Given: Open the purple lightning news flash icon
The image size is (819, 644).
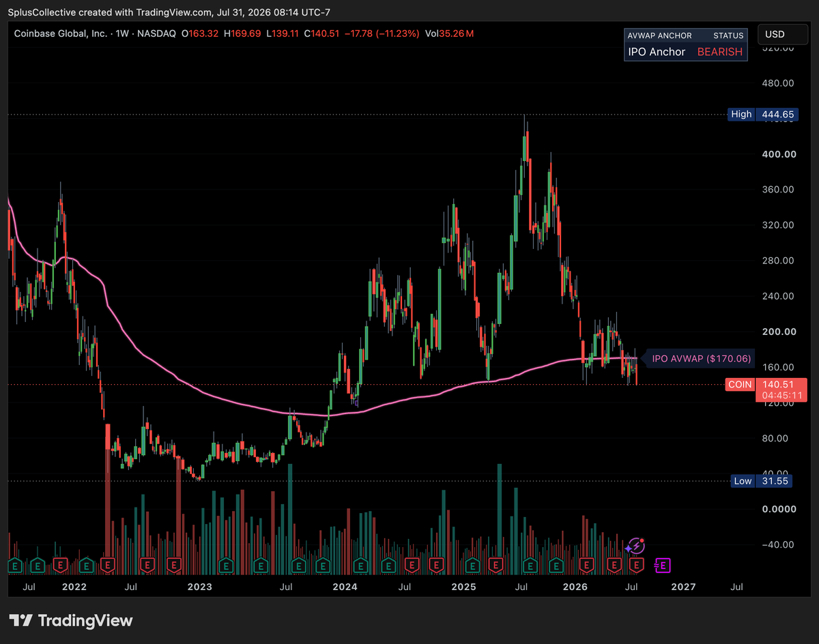Looking at the screenshot, I should pyautogui.click(x=635, y=546).
